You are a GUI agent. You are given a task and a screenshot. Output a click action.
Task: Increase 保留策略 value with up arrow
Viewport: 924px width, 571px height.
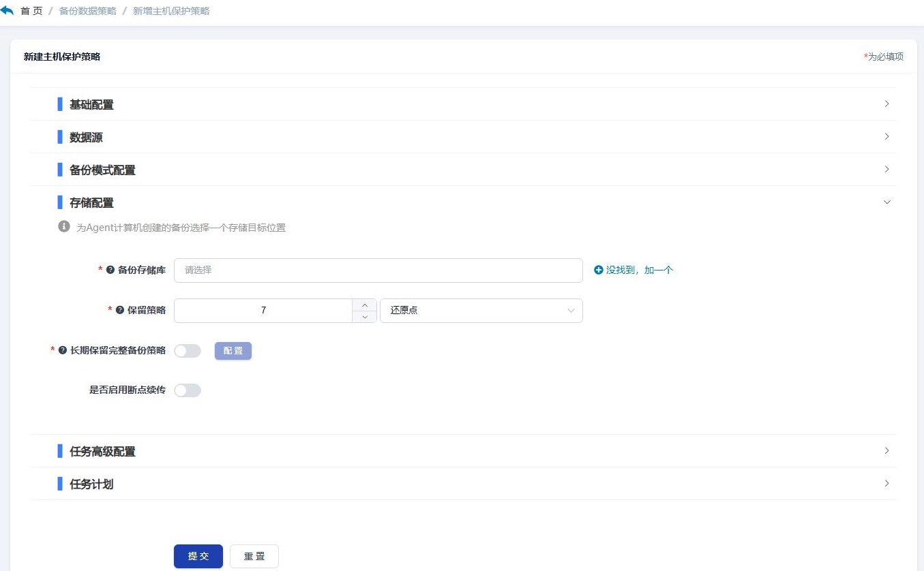pos(365,305)
